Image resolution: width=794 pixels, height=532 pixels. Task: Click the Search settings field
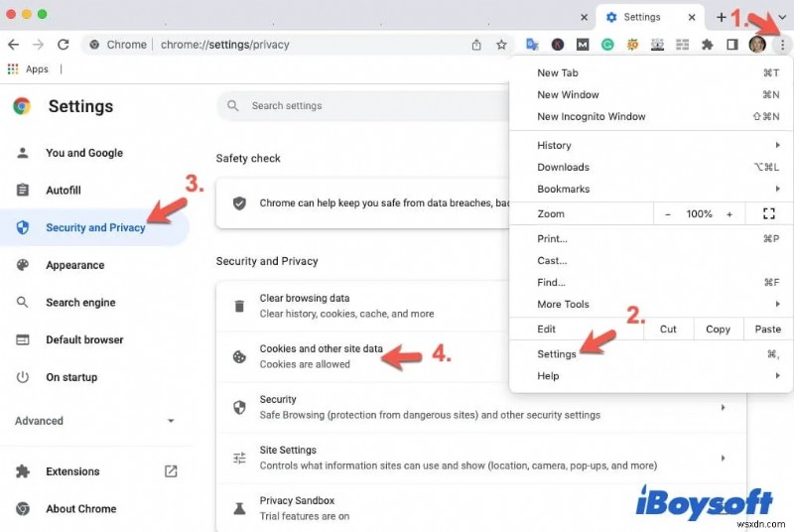[x=364, y=106]
